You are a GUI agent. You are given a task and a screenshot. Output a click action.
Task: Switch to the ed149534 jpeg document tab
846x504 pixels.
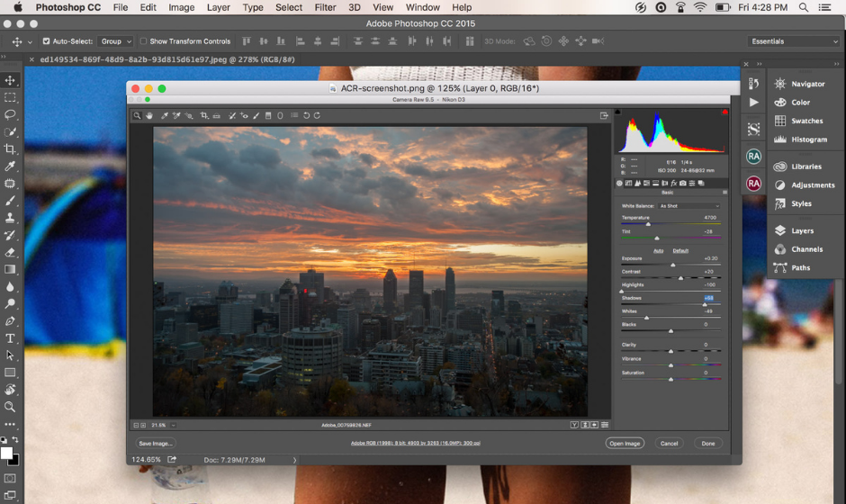tap(167, 59)
